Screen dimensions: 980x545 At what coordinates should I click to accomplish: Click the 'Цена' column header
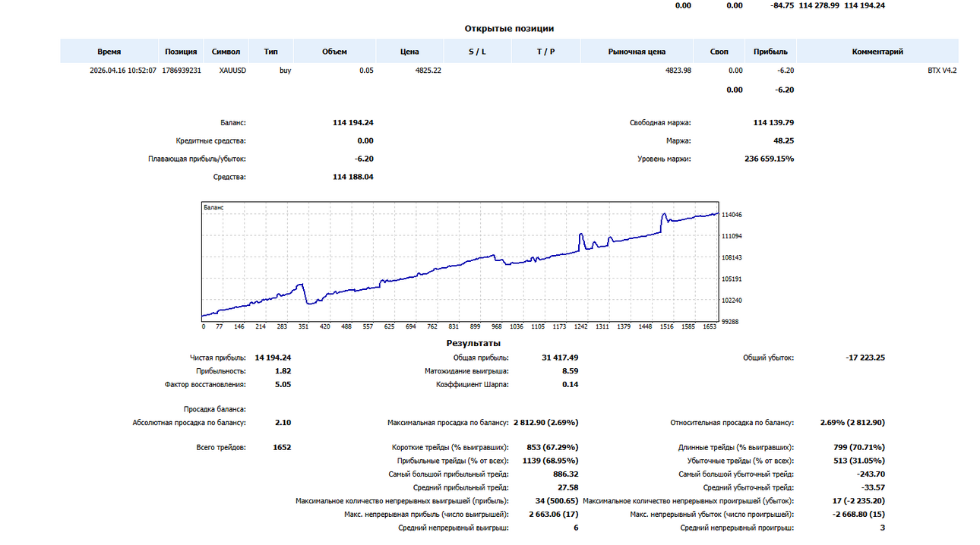409,52
